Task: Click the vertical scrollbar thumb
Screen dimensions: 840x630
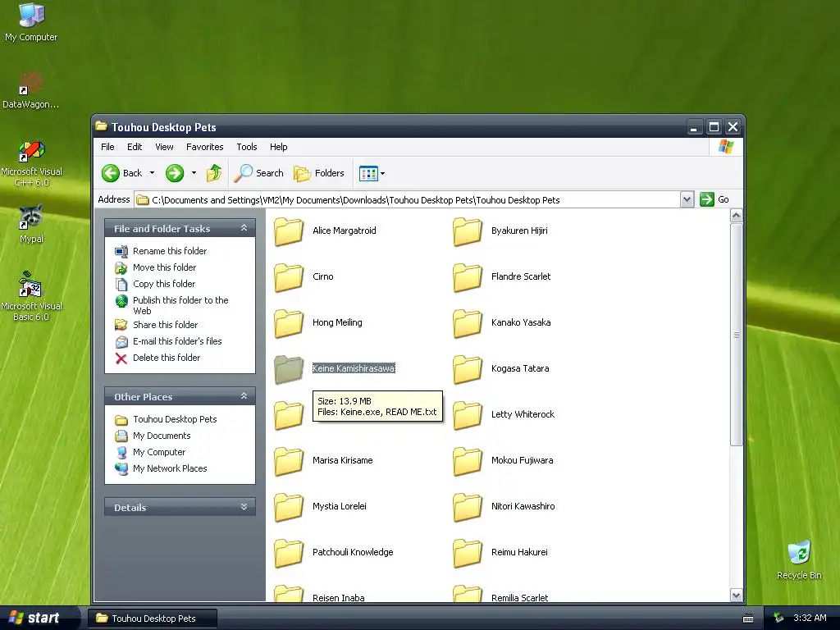Action: pos(736,335)
